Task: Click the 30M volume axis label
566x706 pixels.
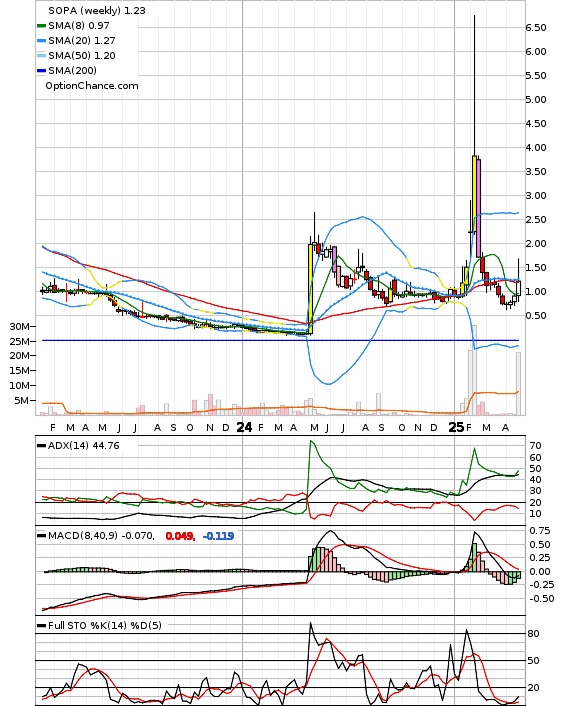Action: pos(20,326)
